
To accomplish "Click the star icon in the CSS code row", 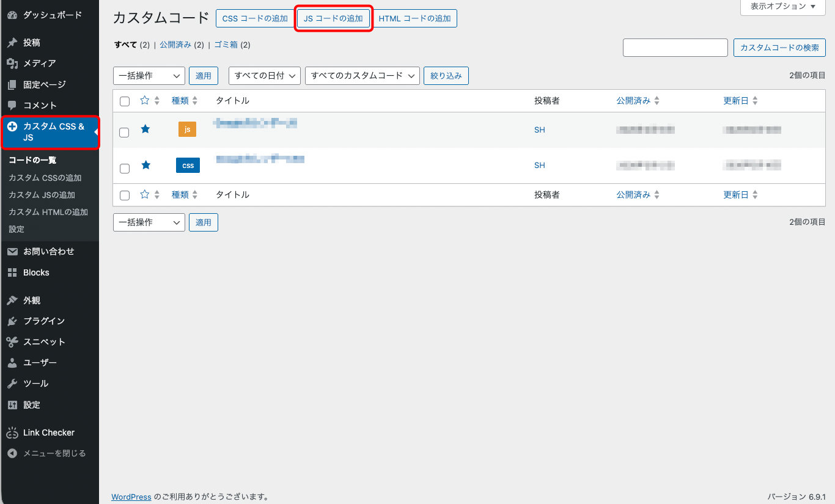I will tap(145, 165).
